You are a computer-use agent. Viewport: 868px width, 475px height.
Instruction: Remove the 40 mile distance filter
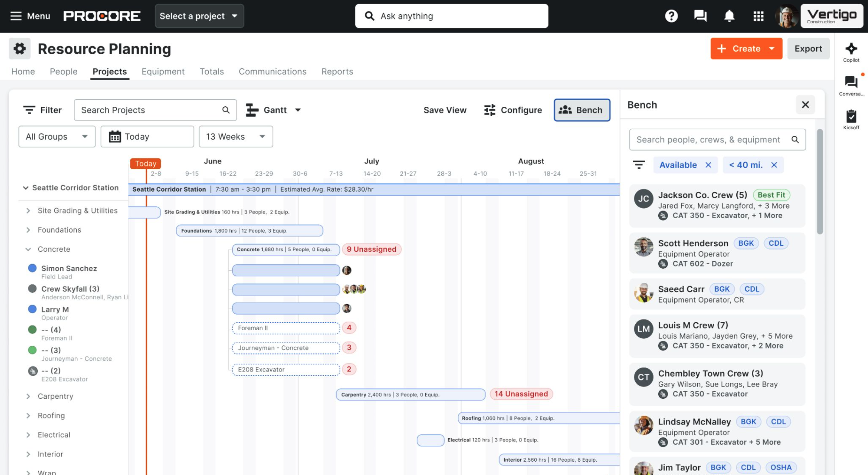774,165
